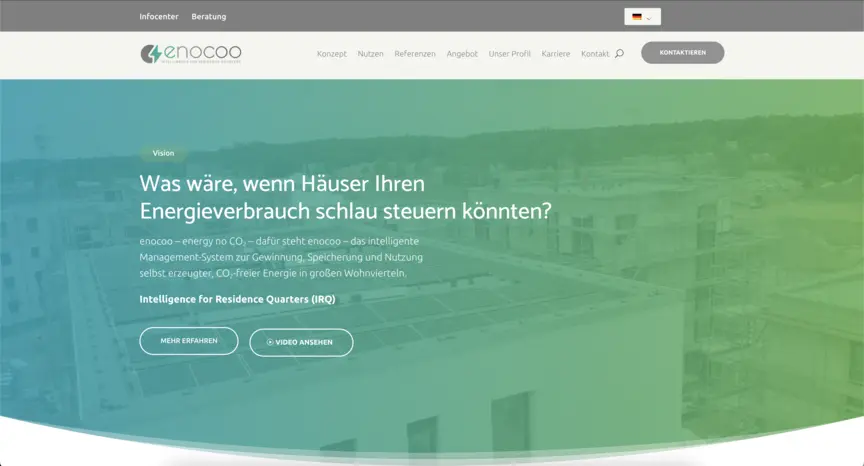
Task: Go to the Nutzen menu item
Action: [x=370, y=53]
